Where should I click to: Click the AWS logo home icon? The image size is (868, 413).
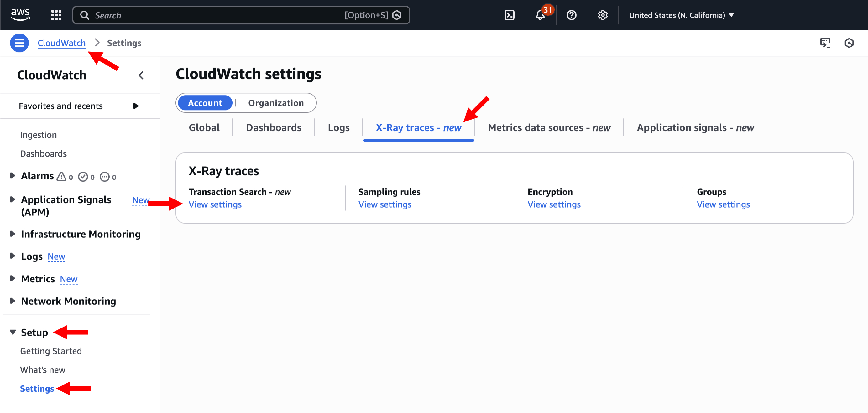(x=20, y=14)
